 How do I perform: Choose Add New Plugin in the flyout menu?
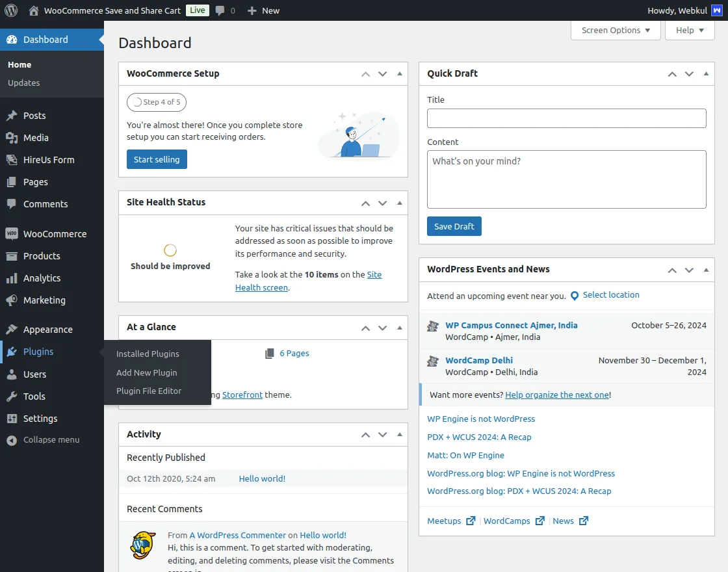pos(146,372)
